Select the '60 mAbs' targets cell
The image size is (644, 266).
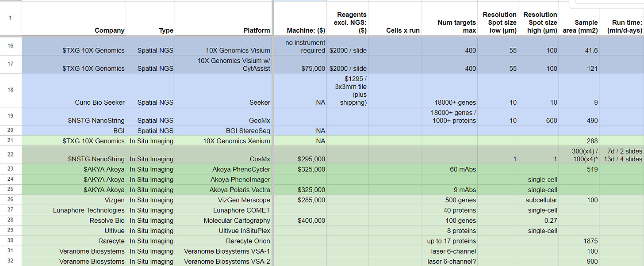point(449,169)
